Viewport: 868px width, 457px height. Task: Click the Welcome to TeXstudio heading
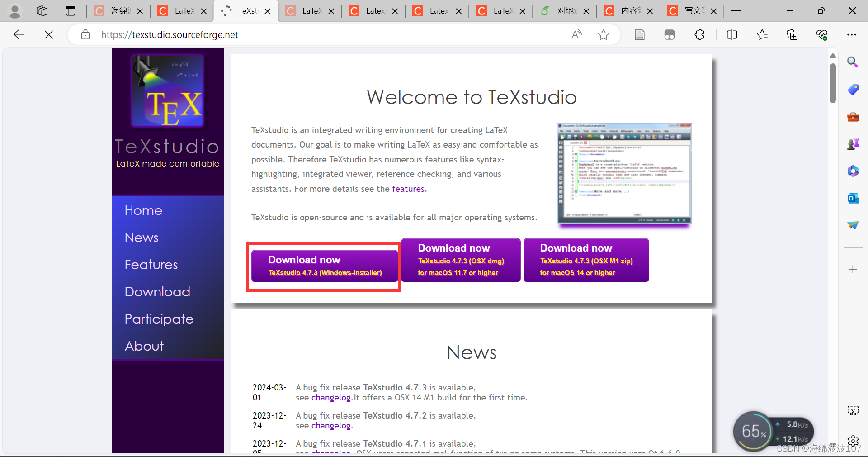[472, 97]
